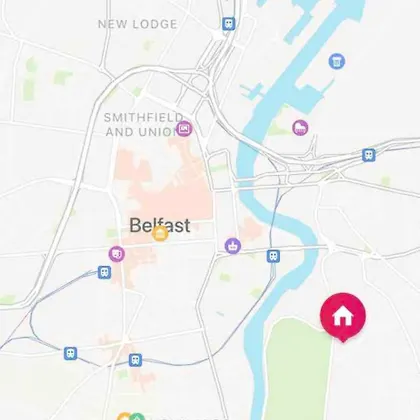Select the SMITHFIELD AND UNION district label
This screenshot has height=420, width=420.
click(x=144, y=125)
